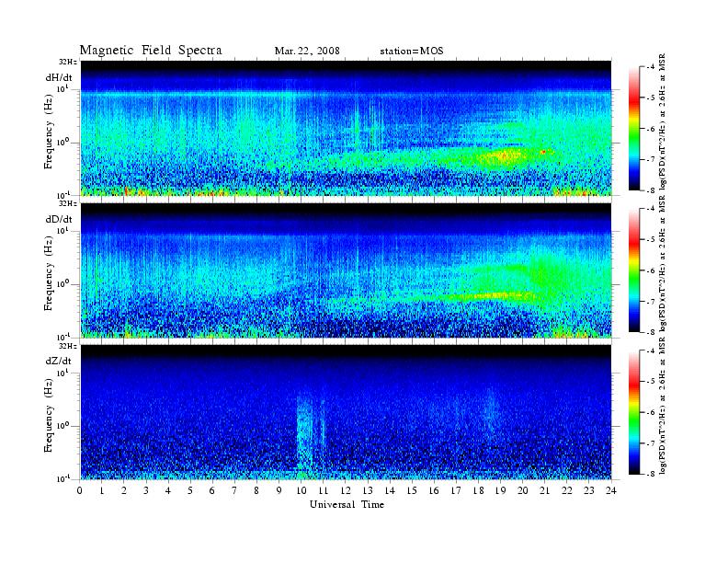Click the hour 3 tick label
Viewport: 728px width, 563px height.
146,490
